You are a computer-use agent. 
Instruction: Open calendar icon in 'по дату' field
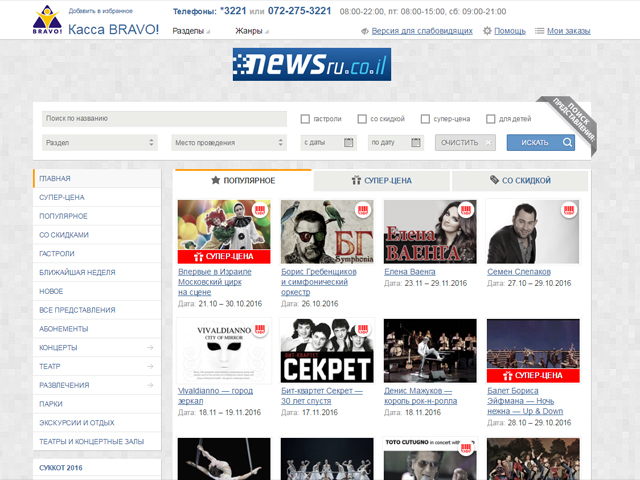(x=415, y=142)
